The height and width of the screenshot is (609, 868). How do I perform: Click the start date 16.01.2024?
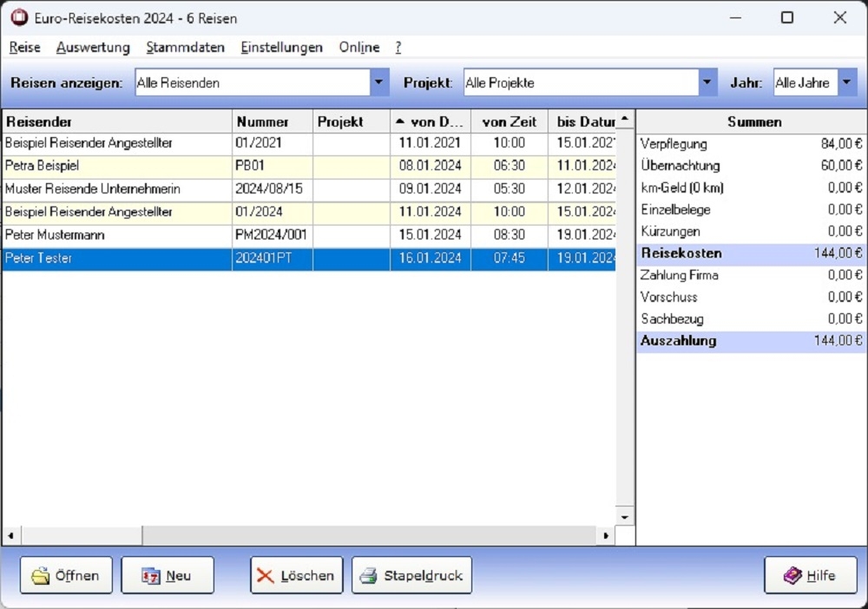(x=431, y=259)
